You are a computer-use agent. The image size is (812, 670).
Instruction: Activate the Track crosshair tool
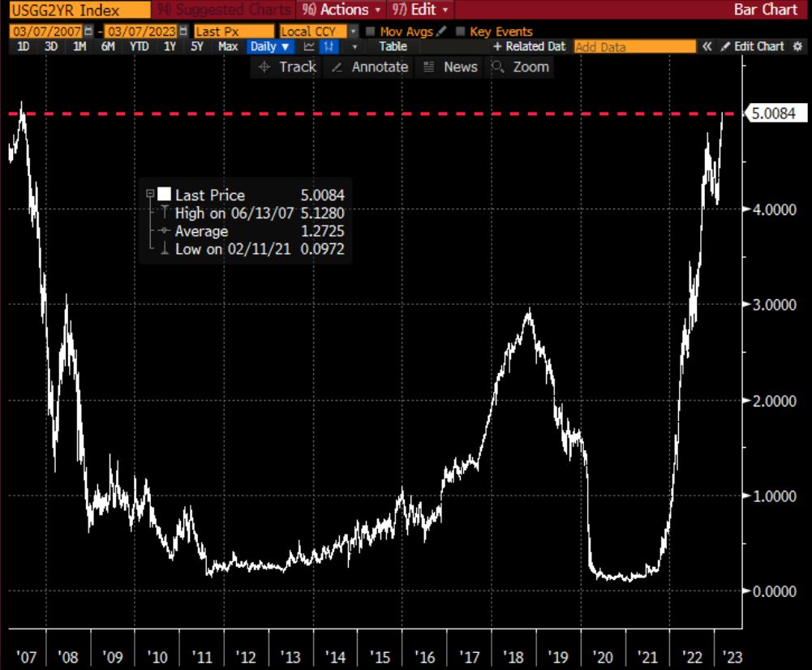(x=287, y=67)
